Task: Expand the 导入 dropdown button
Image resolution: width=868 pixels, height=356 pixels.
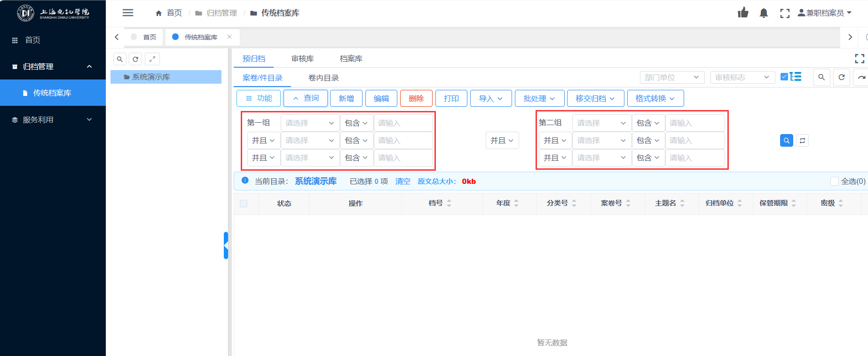Action: click(490, 99)
